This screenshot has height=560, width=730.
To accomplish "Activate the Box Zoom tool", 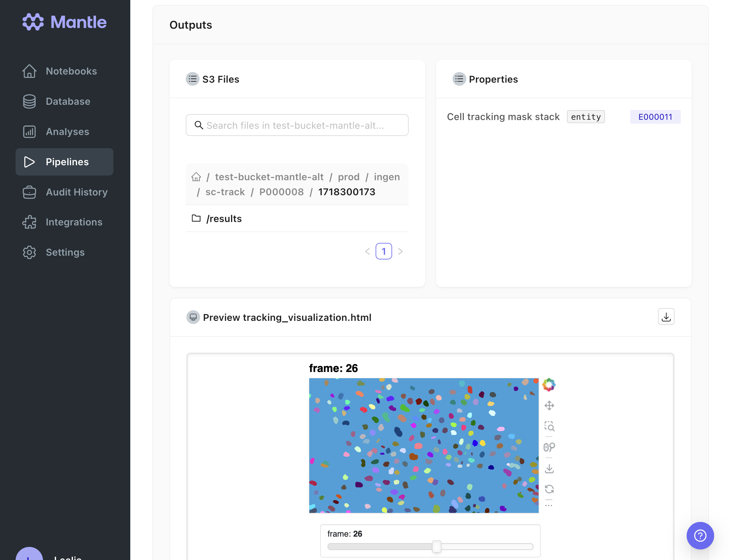I will coord(549,426).
